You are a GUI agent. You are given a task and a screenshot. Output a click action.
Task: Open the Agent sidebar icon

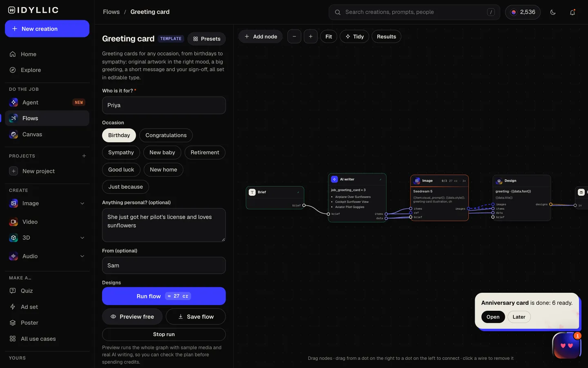point(13,102)
